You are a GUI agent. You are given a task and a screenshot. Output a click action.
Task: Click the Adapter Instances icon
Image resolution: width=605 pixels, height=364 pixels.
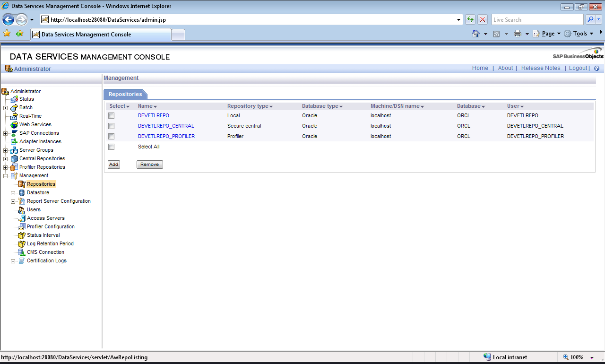tap(14, 142)
